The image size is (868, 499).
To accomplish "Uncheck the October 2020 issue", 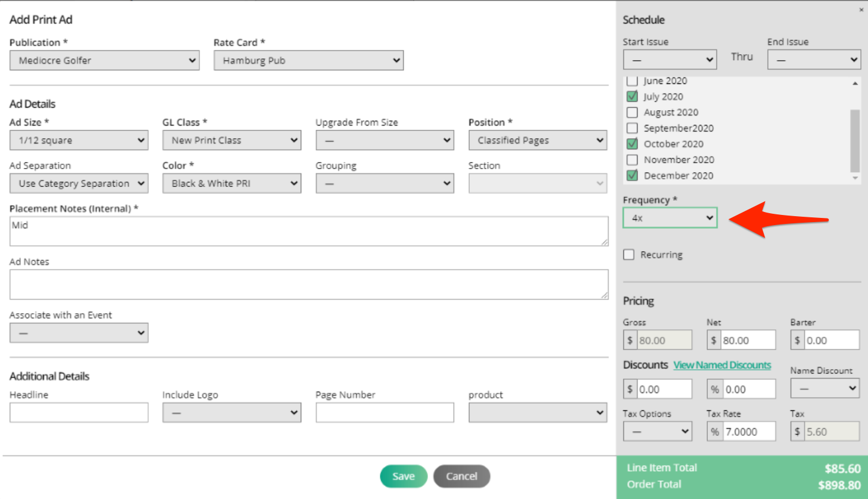I will pyautogui.click(x=632, y=144).
